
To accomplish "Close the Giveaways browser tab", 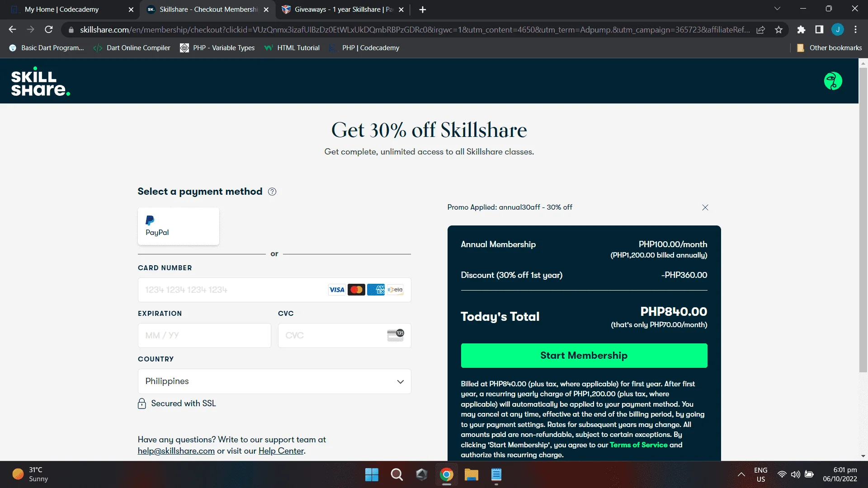I will pyautogui.click(x=401, y=9).
